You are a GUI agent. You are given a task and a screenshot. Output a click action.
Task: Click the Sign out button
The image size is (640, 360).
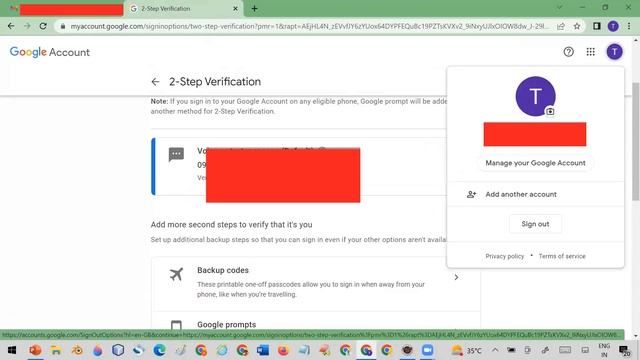pyautogui.click(x=536, y=224)
